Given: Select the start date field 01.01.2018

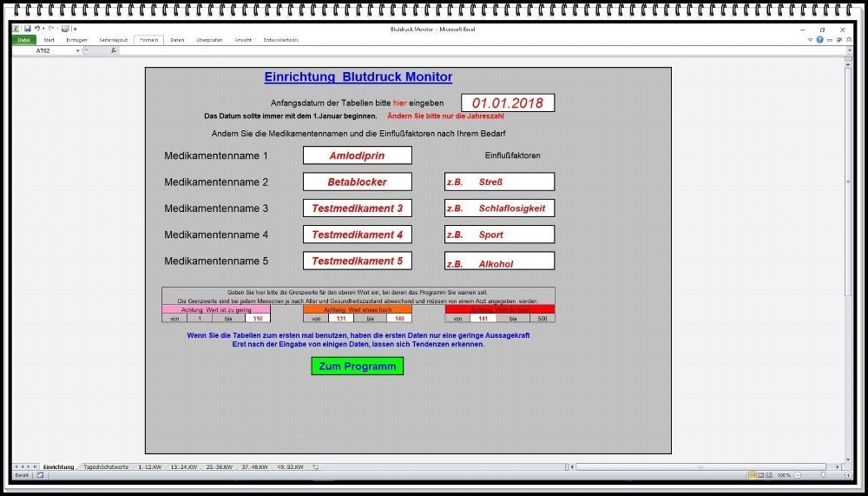Looking at the screenshot, I should coord(507,103).
